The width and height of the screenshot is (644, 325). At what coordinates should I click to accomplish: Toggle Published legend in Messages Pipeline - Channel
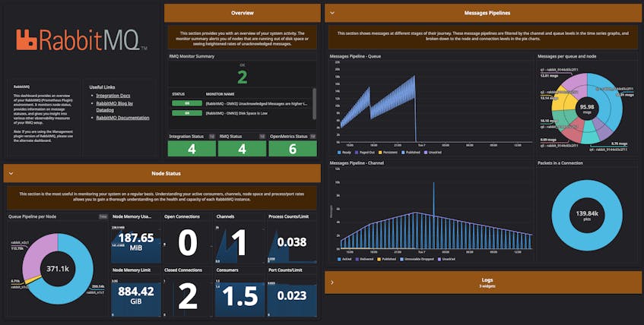pyautogui.click(x=387, y=260)
